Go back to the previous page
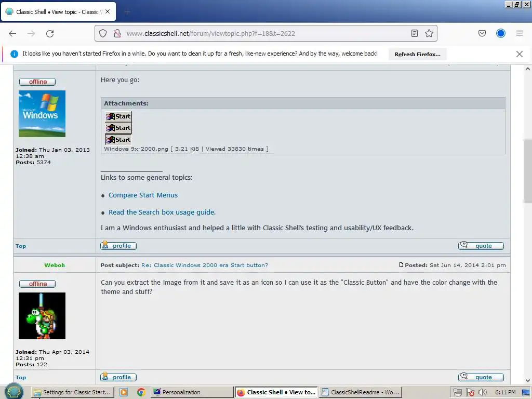532x399 pixels. [x=12, y=33]
